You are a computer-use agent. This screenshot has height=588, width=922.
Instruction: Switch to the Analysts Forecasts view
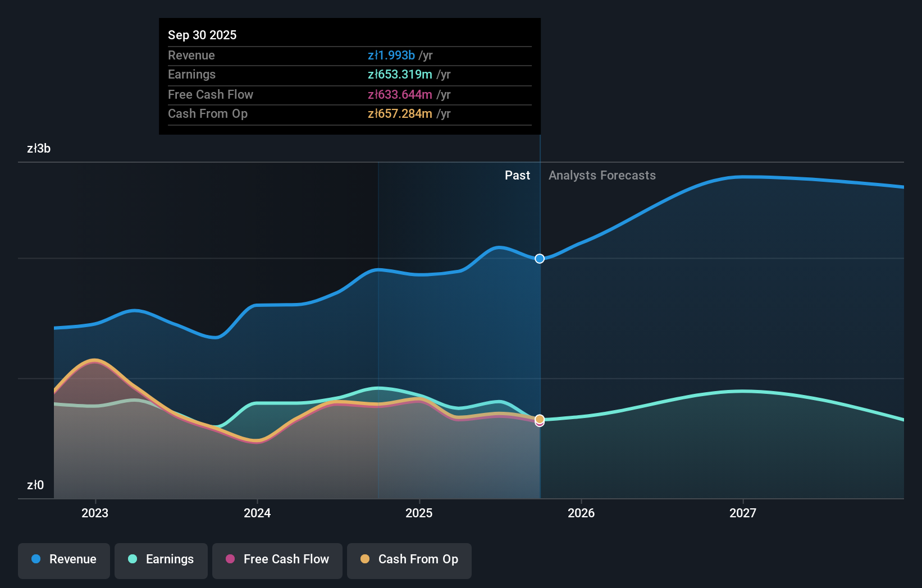click(602, 175)
